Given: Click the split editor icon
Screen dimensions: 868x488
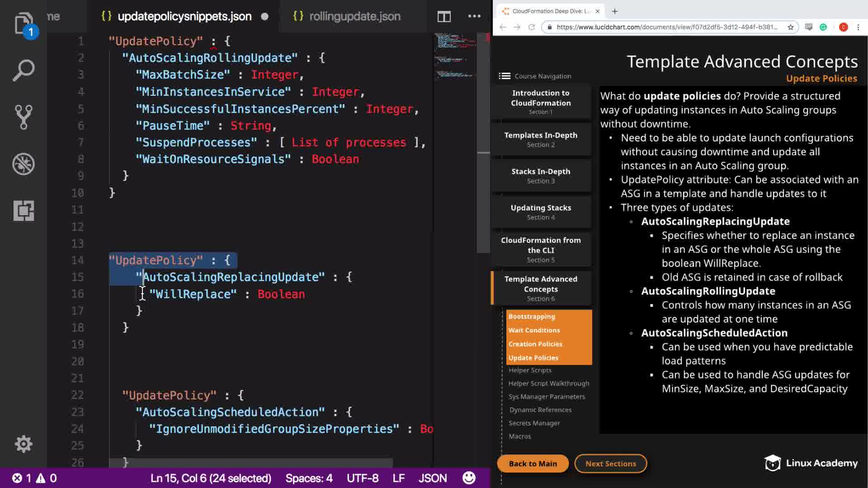Looking at the screenshot, I should pyautogui.click(x=444, y=17).
